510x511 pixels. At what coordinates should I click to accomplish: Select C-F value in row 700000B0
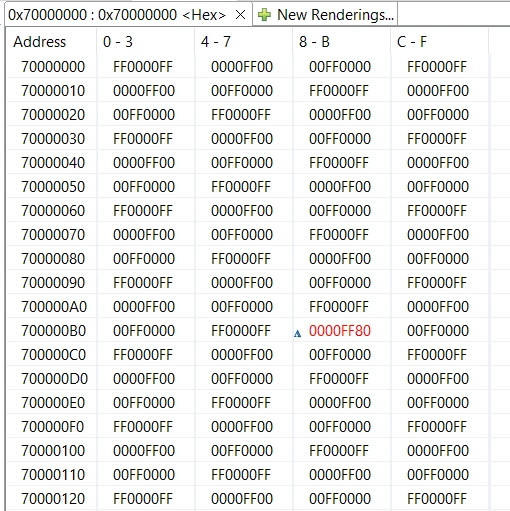438,331
